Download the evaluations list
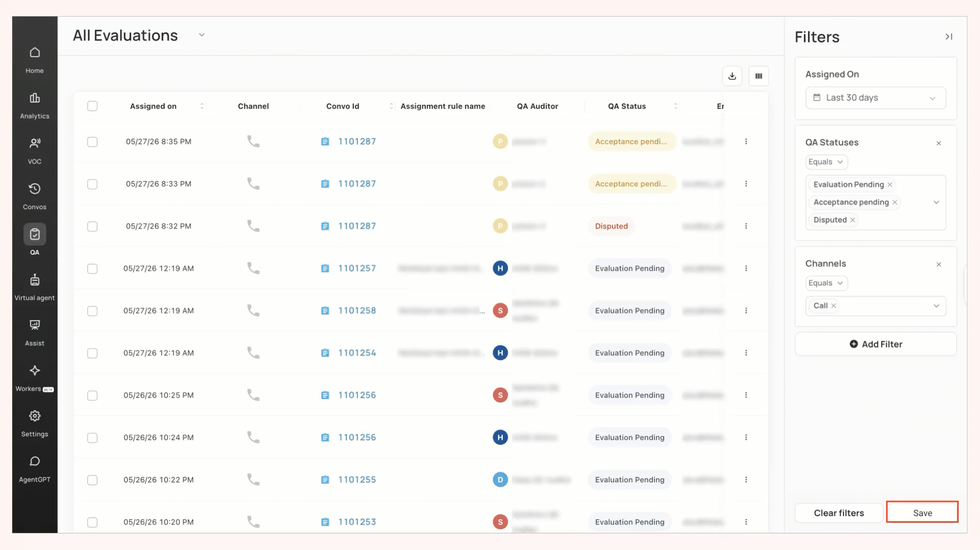The height and width of the screenshot is (550, 980). pos(732,76)
